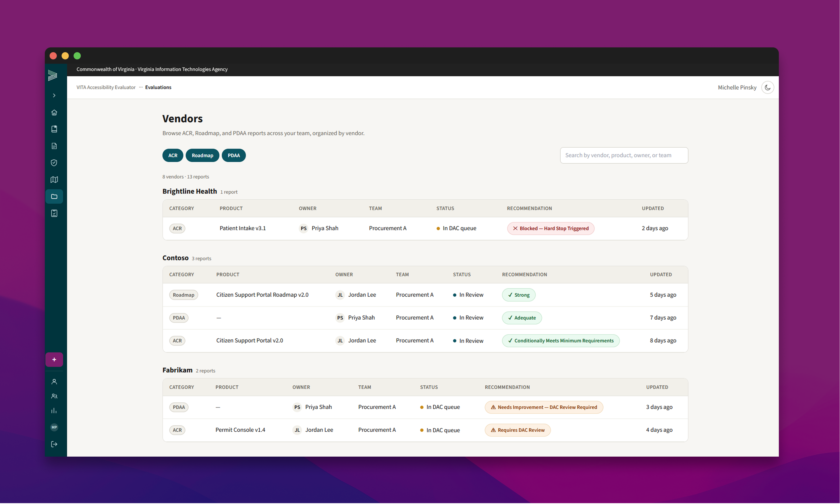Click the Blocked — Hard Stop Triggered badge
Viewport: 840px width, 504px height.
click(x=551, y=228)
